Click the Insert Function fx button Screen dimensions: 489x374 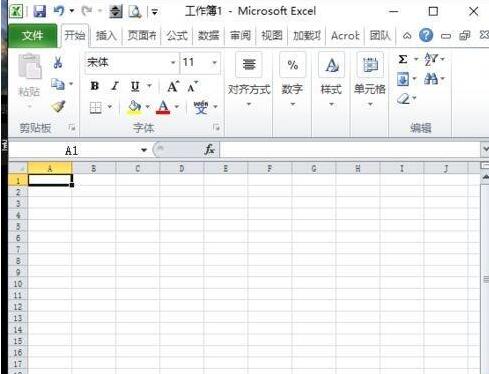click(x=209, y=150)
